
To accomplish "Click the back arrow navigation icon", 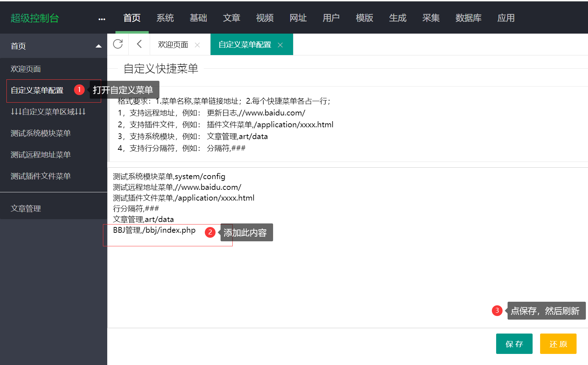I will (x=139, y=44).
